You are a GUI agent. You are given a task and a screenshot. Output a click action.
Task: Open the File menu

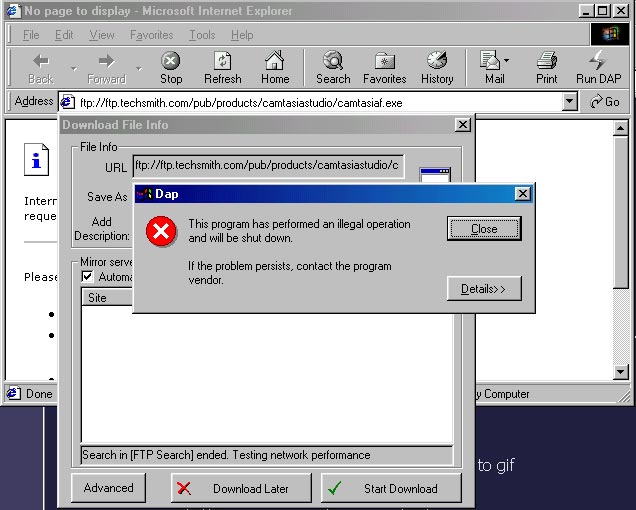tap(31, 35)
